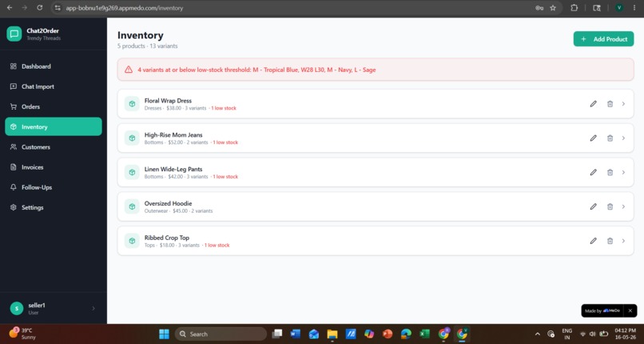Viewport: 644px width, 344px height.
Task: Delete the Floral Wrap Dress product
Action: click(610, 104)
